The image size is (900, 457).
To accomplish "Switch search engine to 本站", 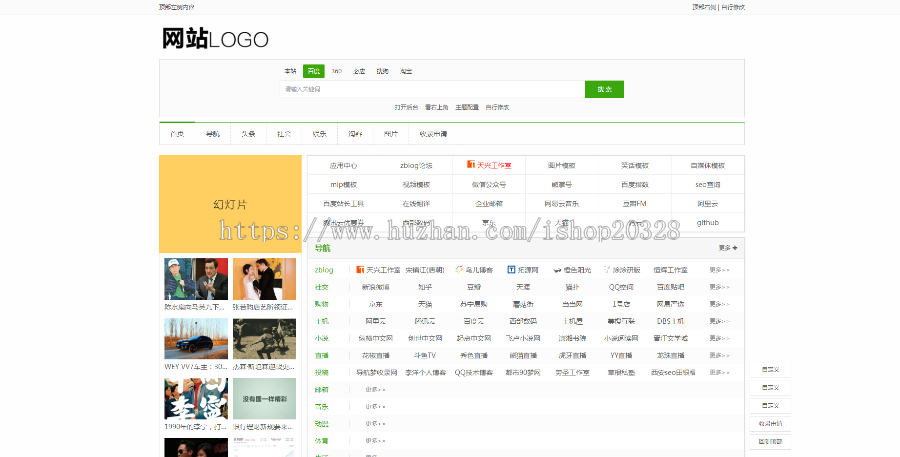I will coord(290,71).
